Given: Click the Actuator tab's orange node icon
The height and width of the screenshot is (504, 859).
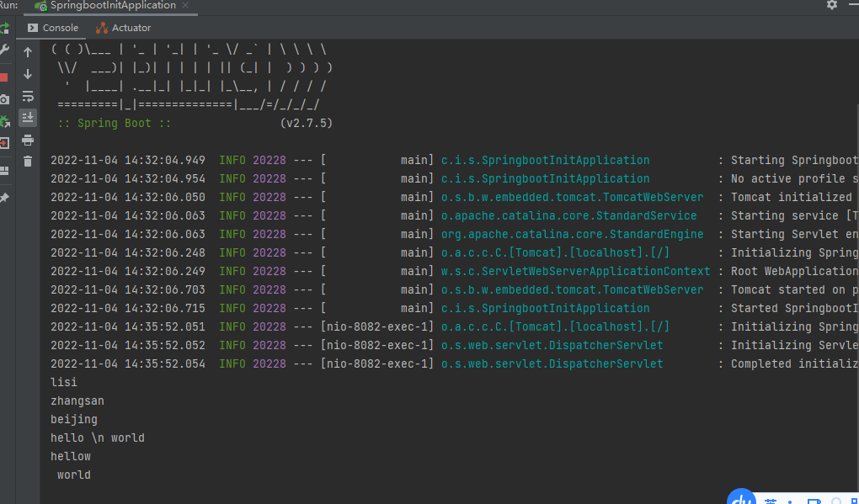Looking at the screenshot, I should point(102,28).
